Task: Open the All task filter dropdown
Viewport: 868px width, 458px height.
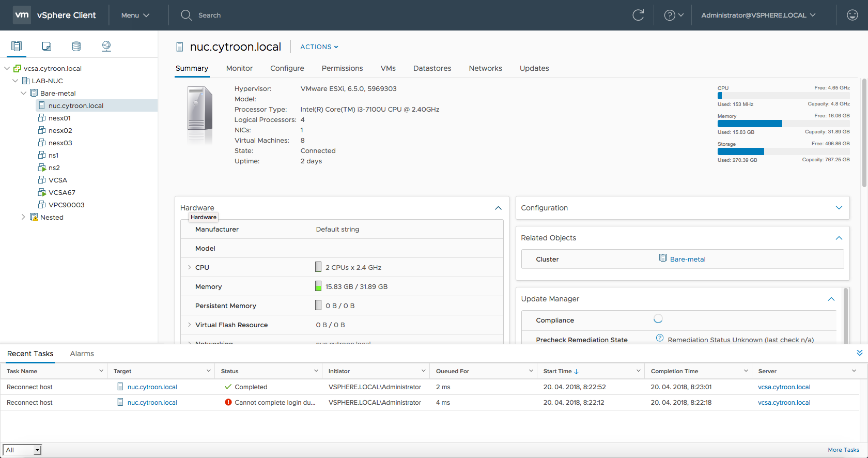Action: pyautogui.click(x=22, y=450)
